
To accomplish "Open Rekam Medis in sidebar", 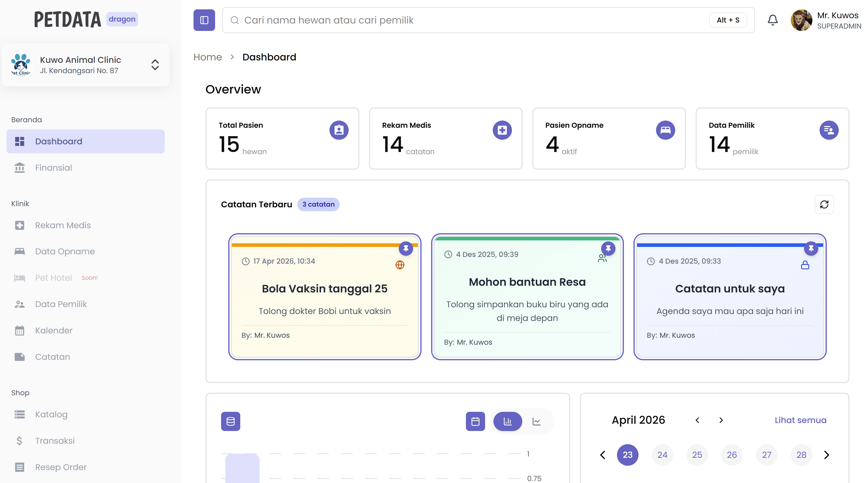I will click(x=86, y=225).
